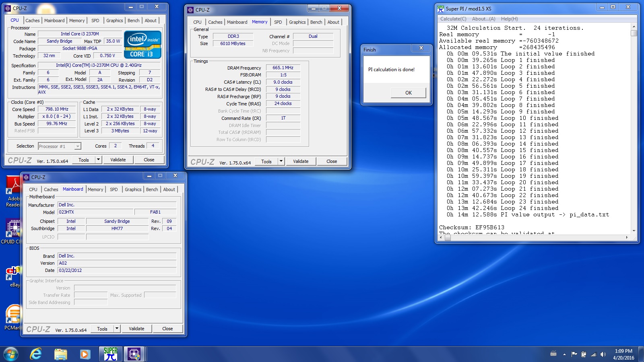Click Close button in CPU-Z Mainboard window

(x=167, y=329)
